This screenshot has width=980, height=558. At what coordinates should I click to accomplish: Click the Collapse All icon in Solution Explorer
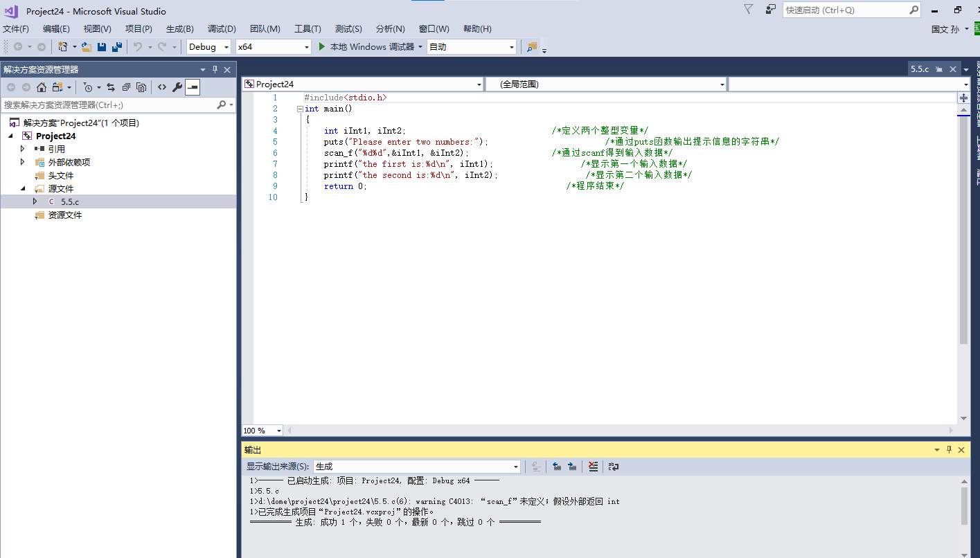126,87
